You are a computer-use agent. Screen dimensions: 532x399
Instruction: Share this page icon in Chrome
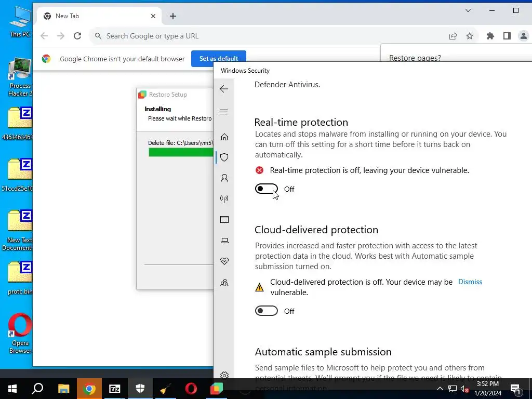453,36
